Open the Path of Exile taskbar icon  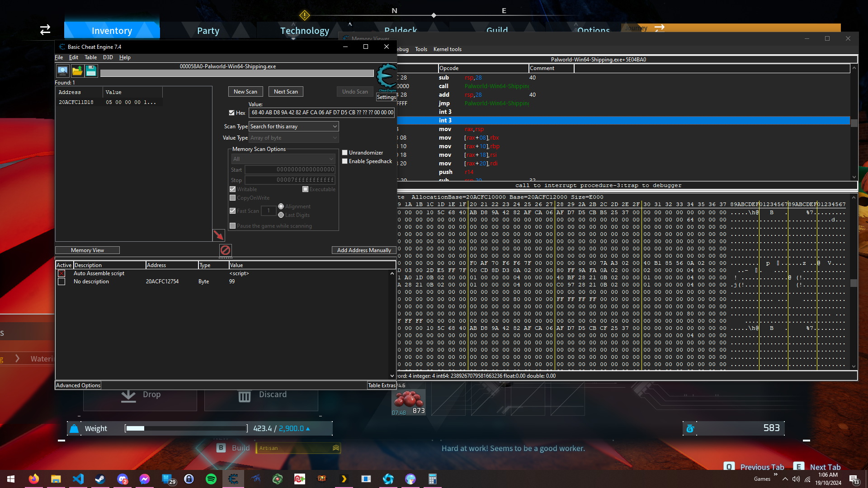click(322, 479)
